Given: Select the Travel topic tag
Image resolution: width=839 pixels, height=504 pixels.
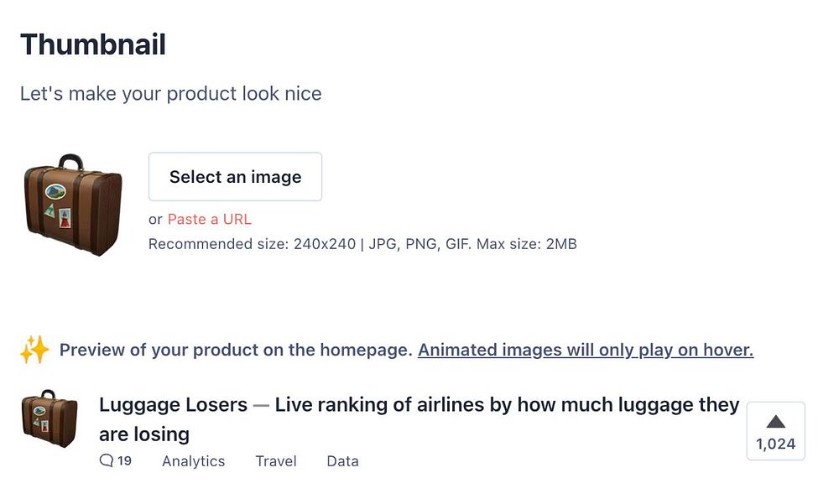Looking at the screenshot, I should 276,461.
